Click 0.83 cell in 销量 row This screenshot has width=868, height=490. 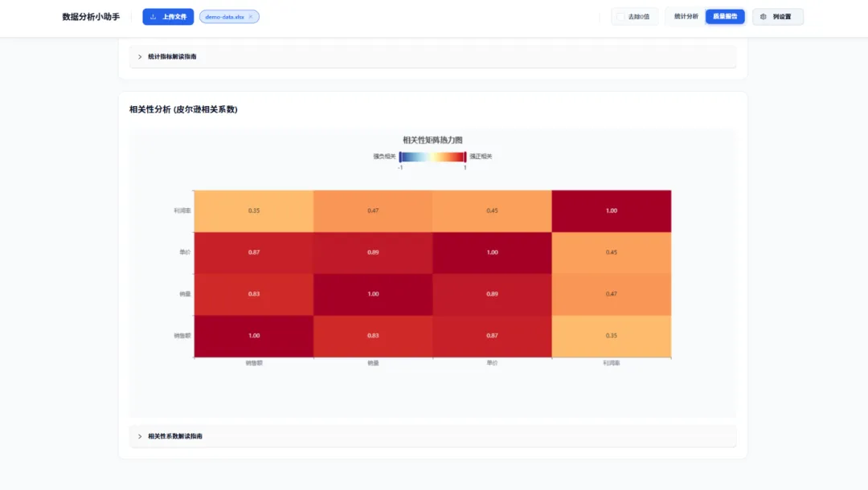pos(253,294)
